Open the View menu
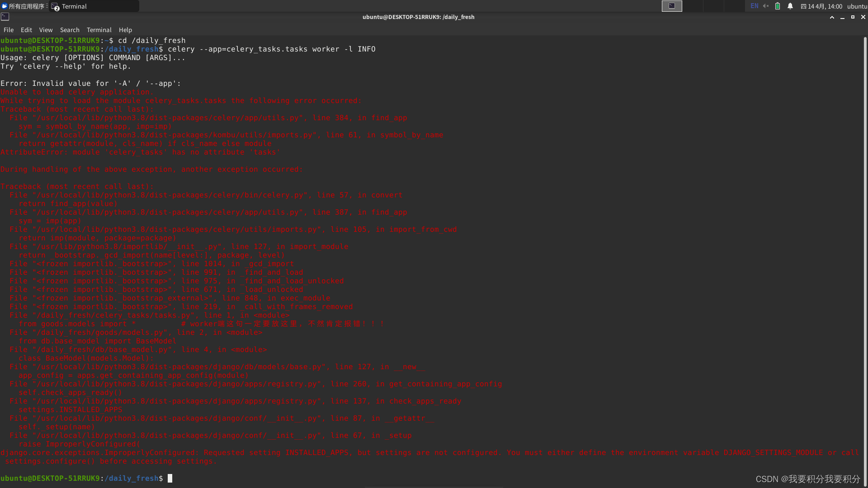The height and width of the screenshot is (488, 868). (46, 30)
